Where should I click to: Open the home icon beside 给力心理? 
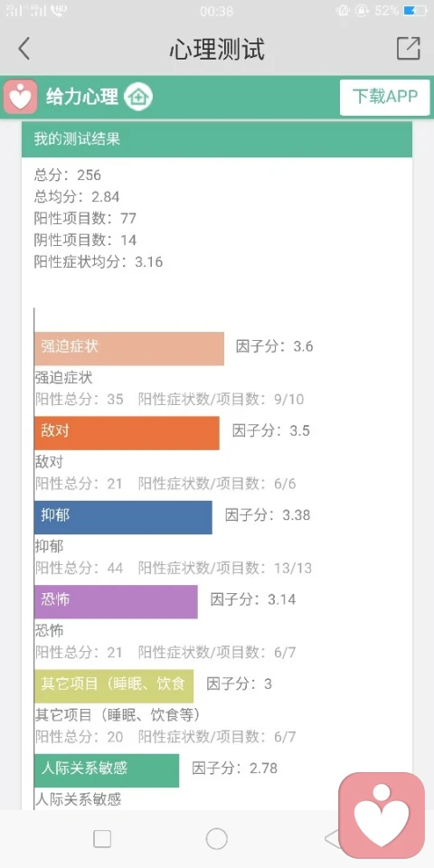[x=137, y=98]
